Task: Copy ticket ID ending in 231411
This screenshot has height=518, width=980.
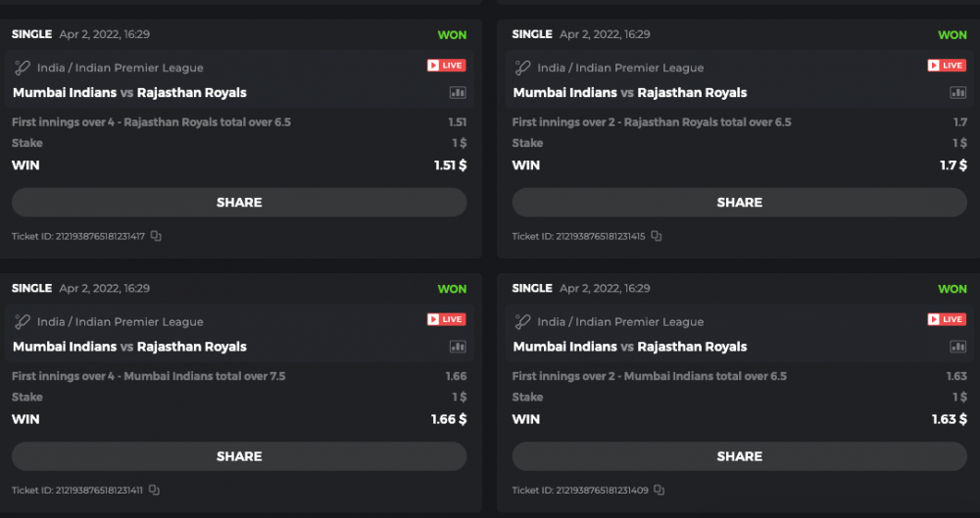Action: 155,490
